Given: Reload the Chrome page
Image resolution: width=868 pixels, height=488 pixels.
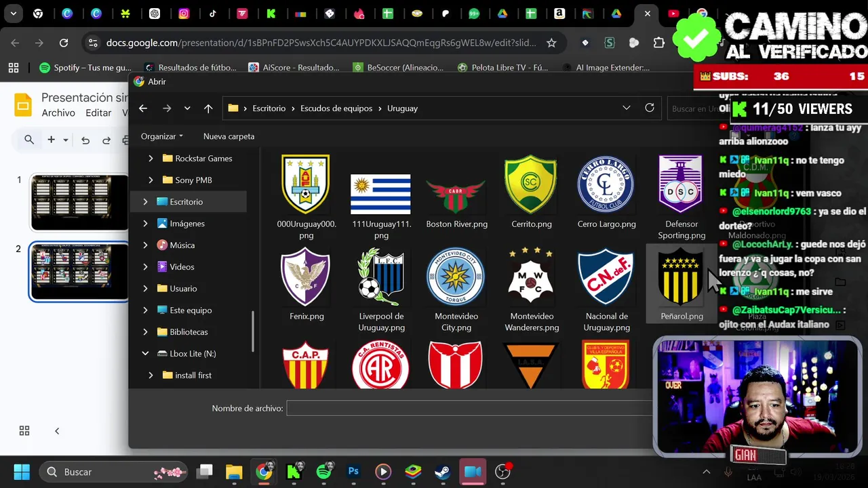Looking at the screenshot, I should point(64,43).
